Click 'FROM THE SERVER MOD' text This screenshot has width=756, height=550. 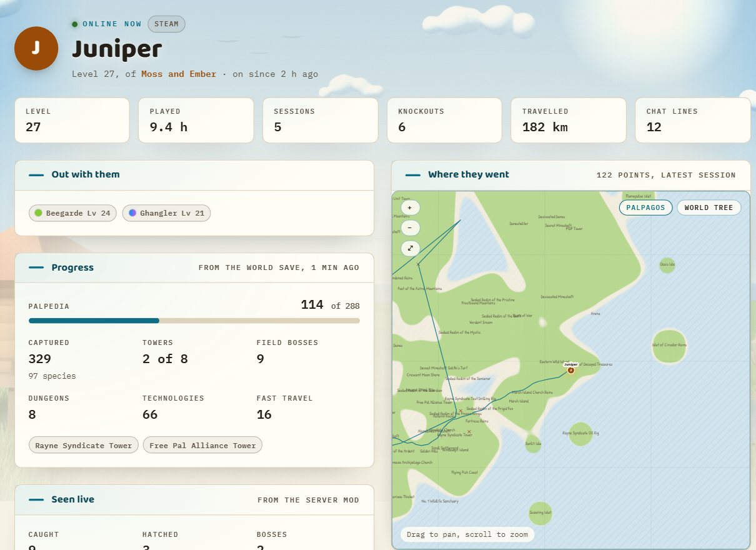(309, 500)
